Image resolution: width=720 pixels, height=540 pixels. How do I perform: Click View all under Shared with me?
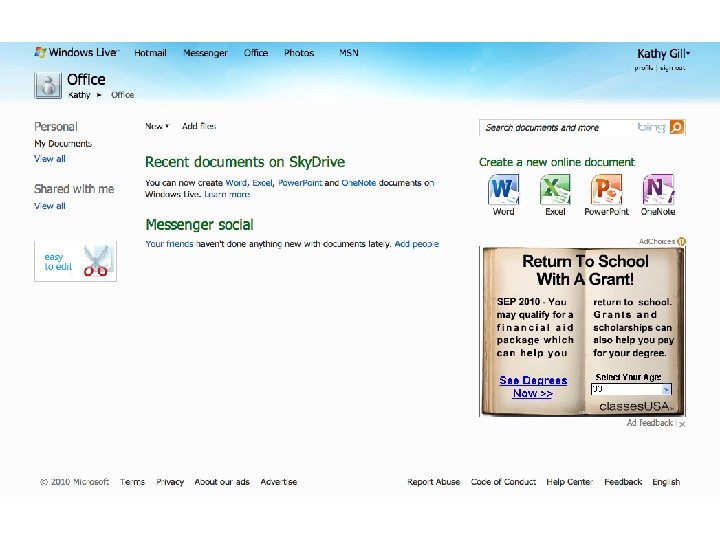pyautogui.click(x=50, y=206)
